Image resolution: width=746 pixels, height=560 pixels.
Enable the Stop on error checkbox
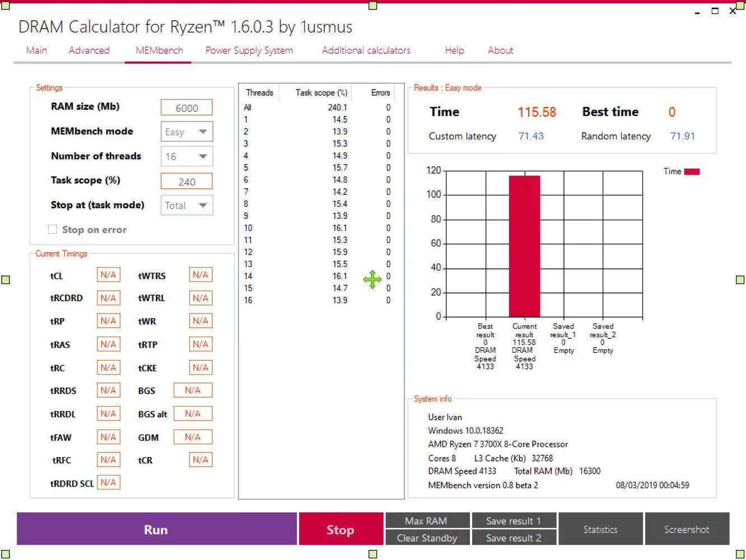(53, 229)
